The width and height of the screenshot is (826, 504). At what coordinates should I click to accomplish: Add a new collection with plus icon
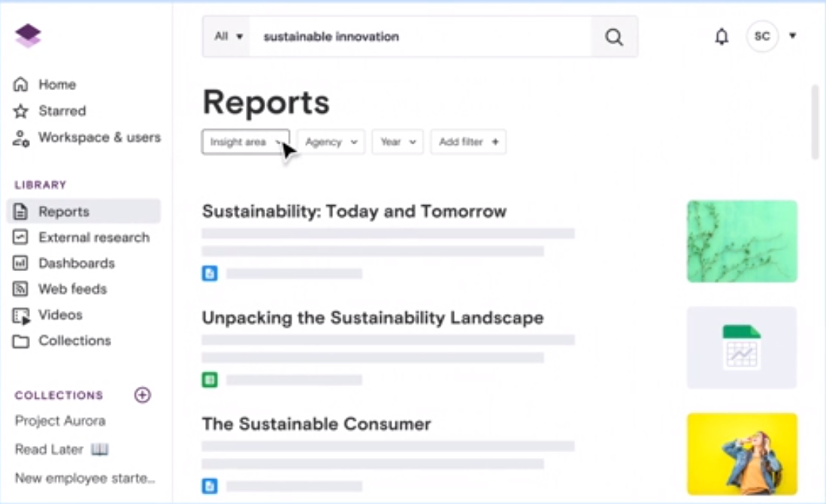pos(142,395)
